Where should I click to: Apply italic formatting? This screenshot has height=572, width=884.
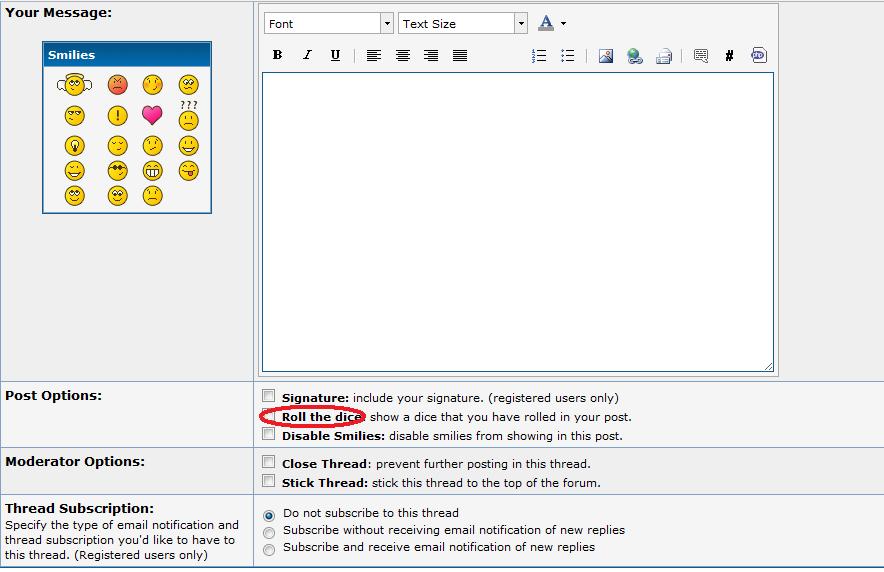pos(307,56)
